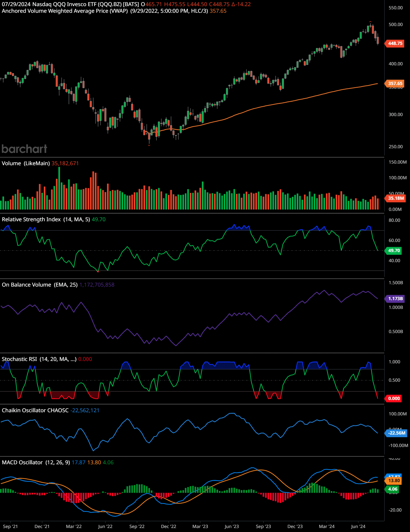Click the 500.00 price axis label
The width and height of the screenshot is (410, 532).
point(396,24)
